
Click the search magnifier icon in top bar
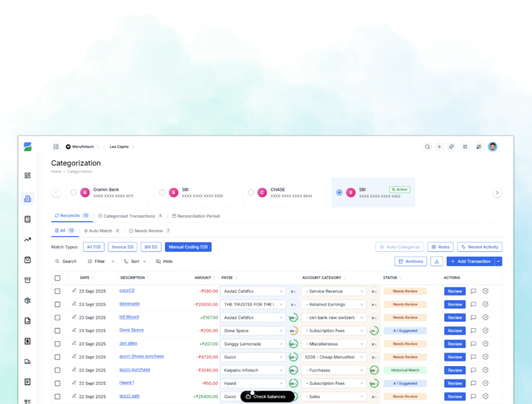(427, 147)
